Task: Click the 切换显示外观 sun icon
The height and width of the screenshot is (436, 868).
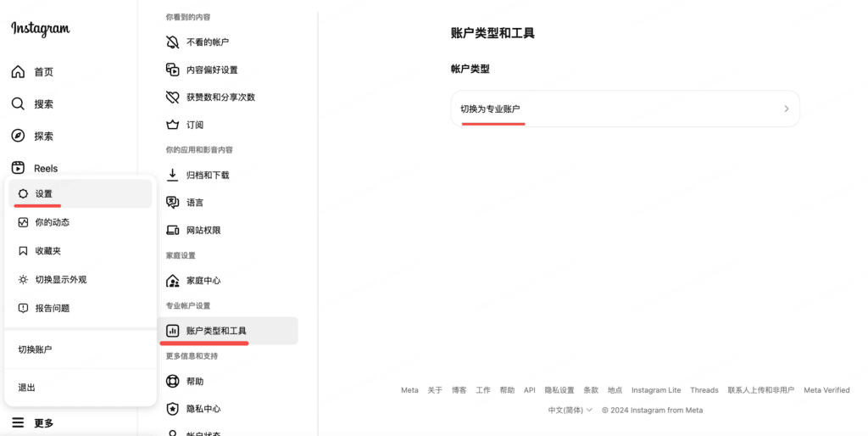Action: pyautogui.click(x=23, y=280)
